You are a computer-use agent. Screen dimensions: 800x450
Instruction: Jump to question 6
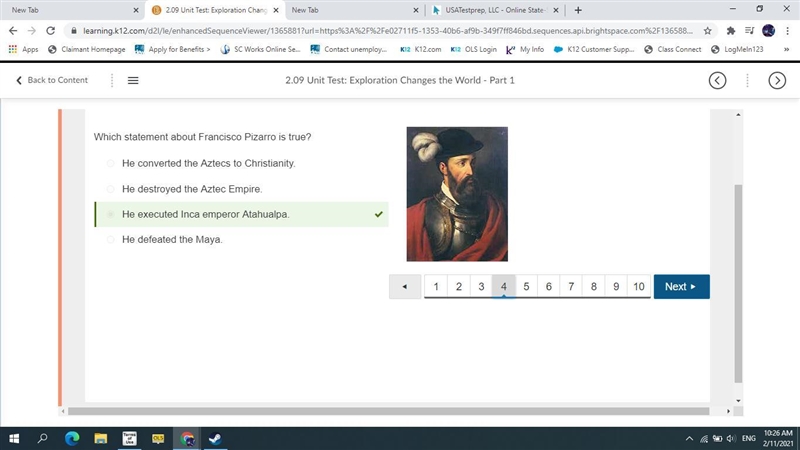(548, 287)
